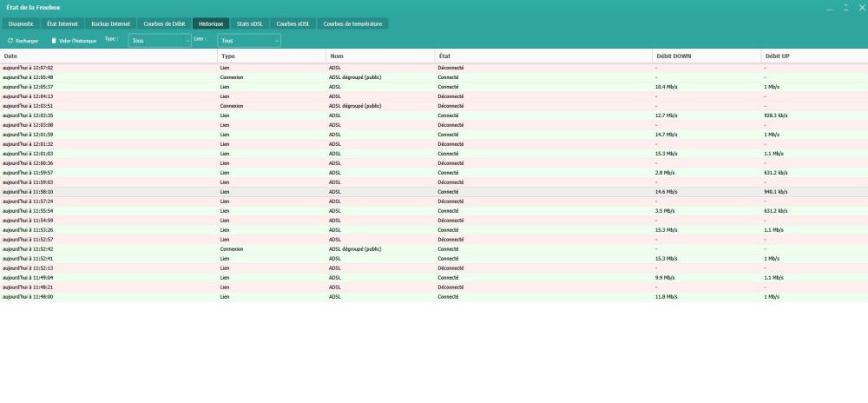This screenshot has height=403, width=868.
Task: Click the 14.6 Mb/s download rate cell
Action: coord(666,192)
